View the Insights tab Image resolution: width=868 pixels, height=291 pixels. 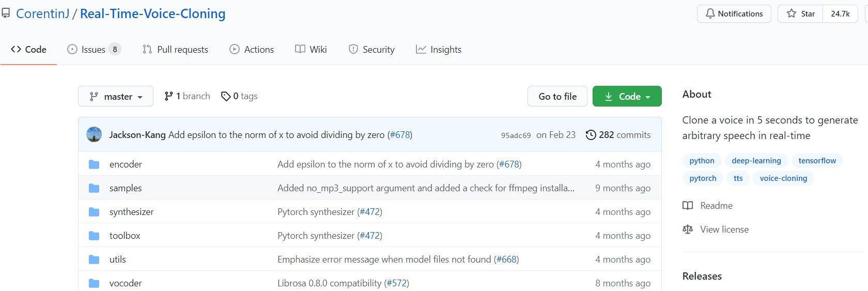(439, 49)
